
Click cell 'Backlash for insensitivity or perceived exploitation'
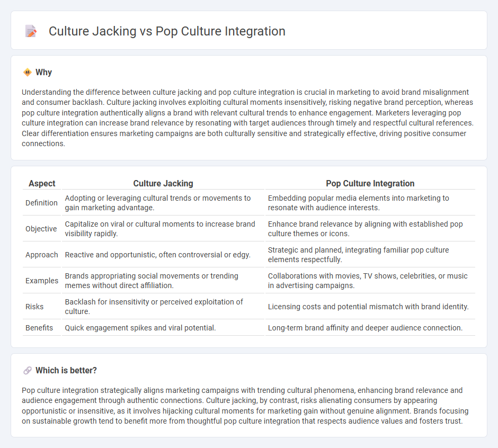coord(163,307)
